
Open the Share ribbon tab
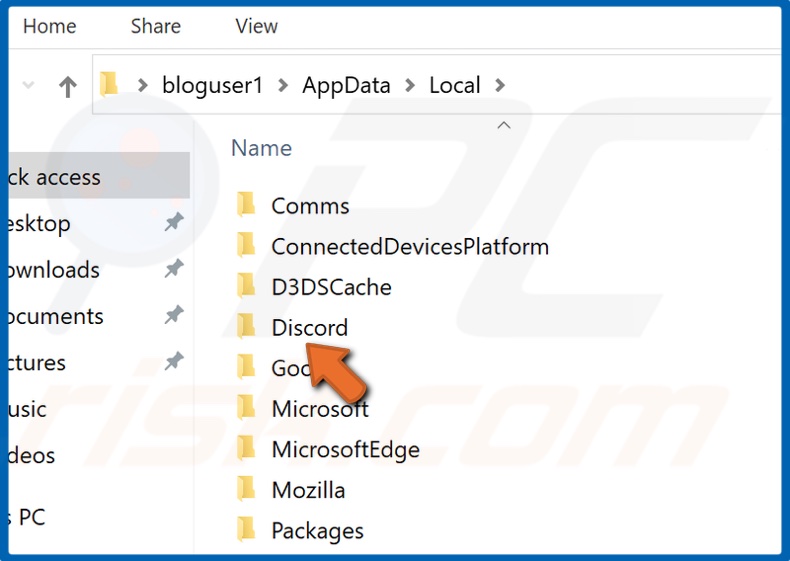156,26
